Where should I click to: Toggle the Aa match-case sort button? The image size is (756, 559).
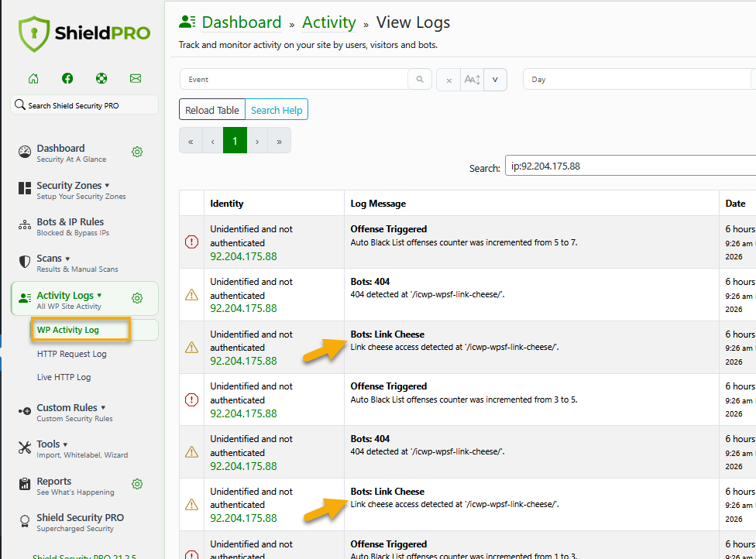tap(472, 80)
